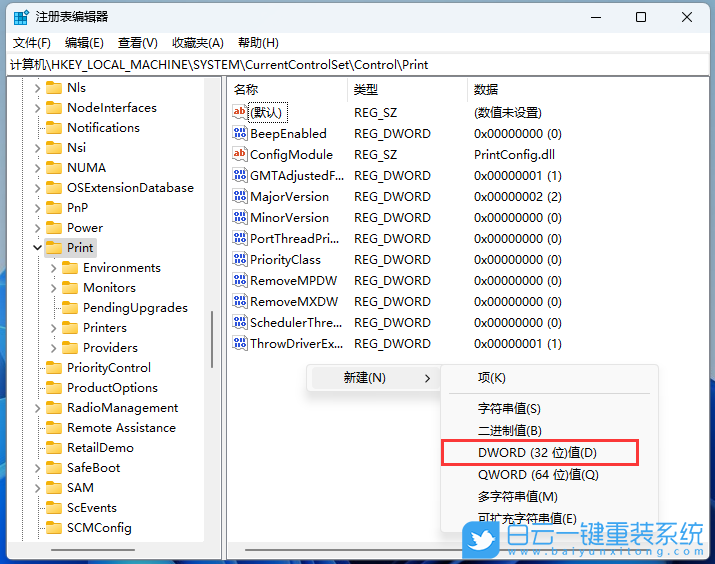Viewport: 715px width, 564px height.
Task: Click the Monitors folder icon
Action: pyautogui.click(x=70, y=288)
